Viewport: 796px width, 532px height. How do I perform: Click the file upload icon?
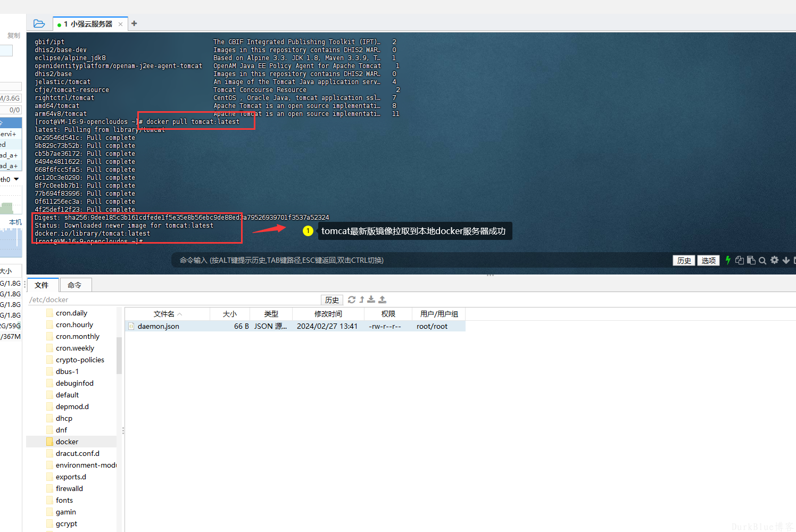(382, 300)
